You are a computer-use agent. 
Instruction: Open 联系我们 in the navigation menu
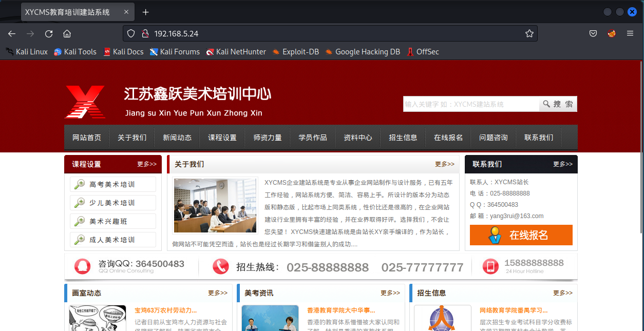539,138
